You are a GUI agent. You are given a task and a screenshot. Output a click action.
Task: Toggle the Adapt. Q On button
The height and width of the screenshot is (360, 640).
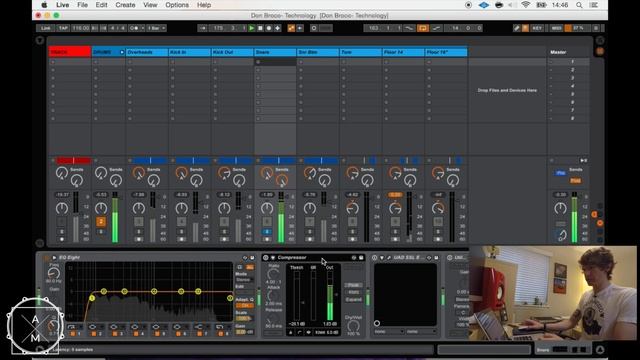(244, 305)
